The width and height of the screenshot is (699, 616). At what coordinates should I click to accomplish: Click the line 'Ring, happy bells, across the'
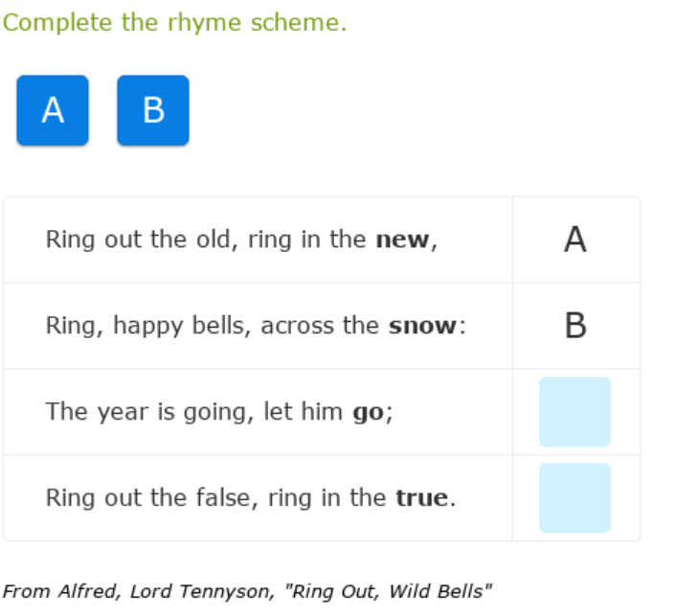click(x=213, y=327)
